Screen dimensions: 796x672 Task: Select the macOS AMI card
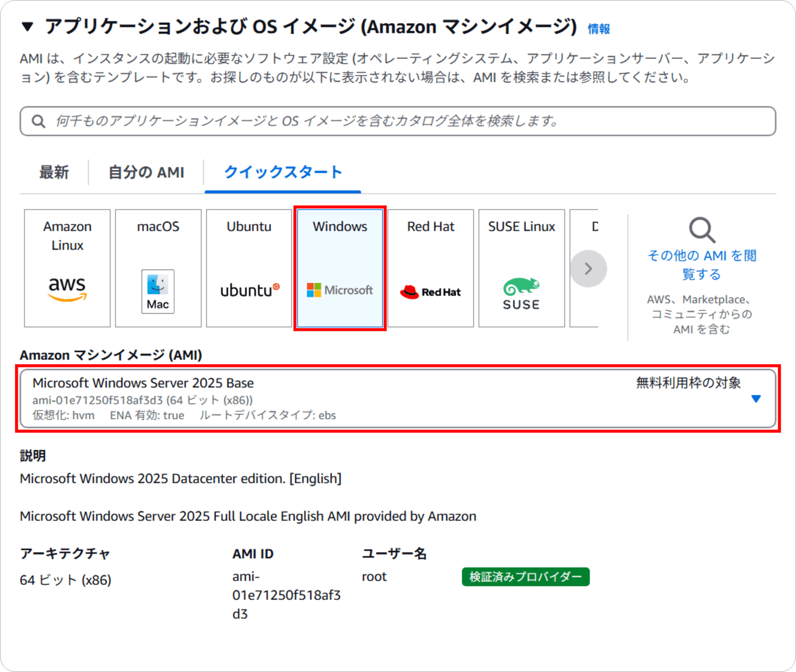[x=158, y=268]
